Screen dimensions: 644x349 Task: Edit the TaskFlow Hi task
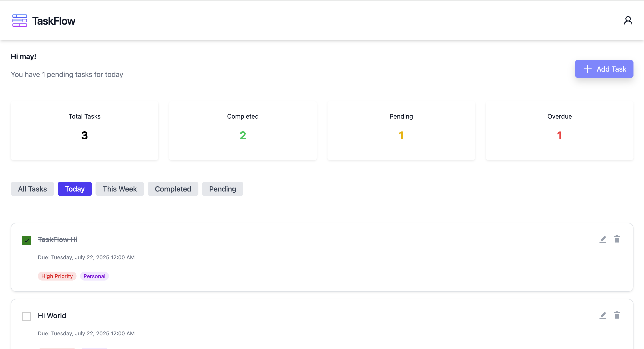pos(602,239)
